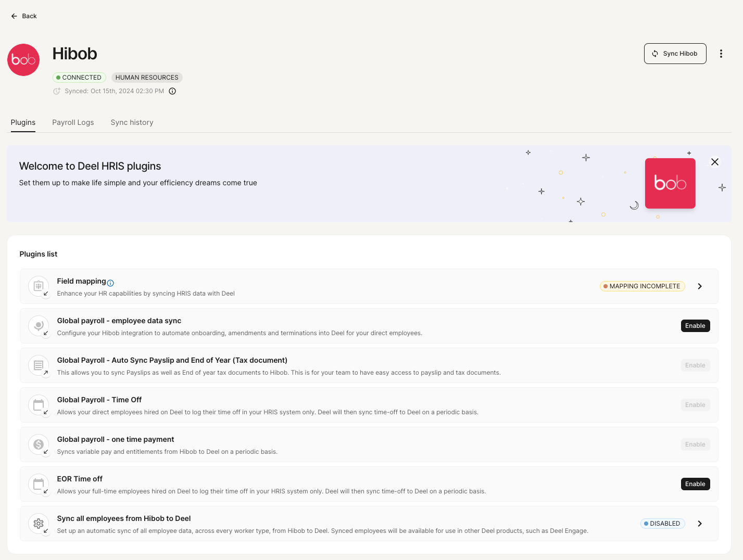Click EOR Time off title text
This screenshot has height=560, width=743.
pos(80,479)
